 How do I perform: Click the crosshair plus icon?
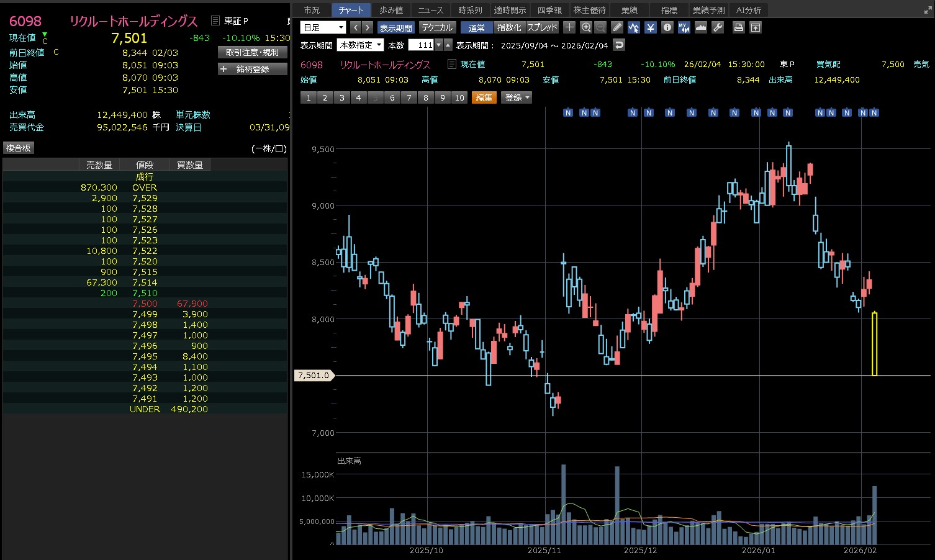coord(569,27)
